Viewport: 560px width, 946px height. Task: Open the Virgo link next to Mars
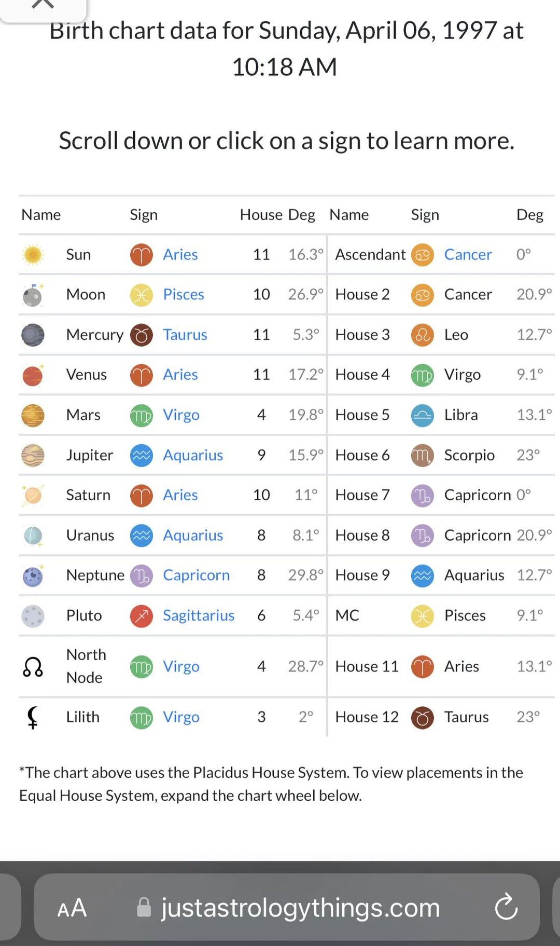pyautogui.click(x=181, y=415)
